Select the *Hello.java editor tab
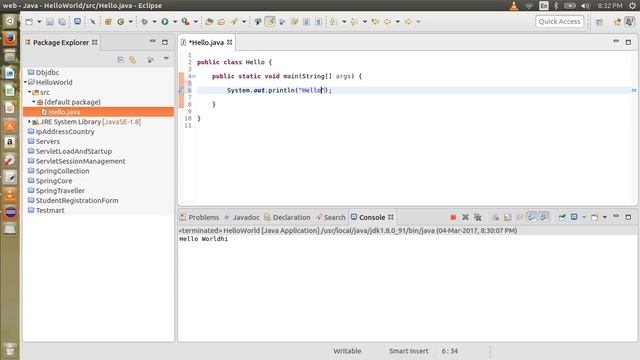The width and height of the screenshot is (640, 360). (206, 42)
